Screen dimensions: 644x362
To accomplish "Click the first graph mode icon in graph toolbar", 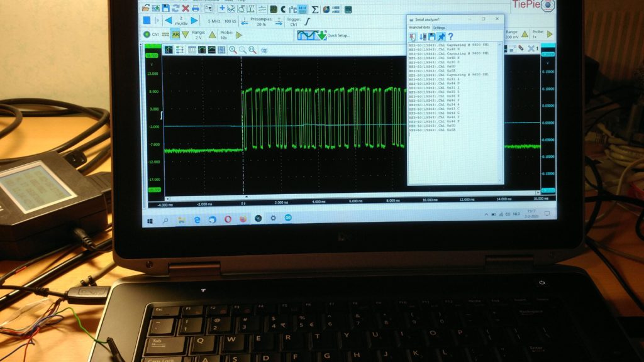I will [169, 50].
